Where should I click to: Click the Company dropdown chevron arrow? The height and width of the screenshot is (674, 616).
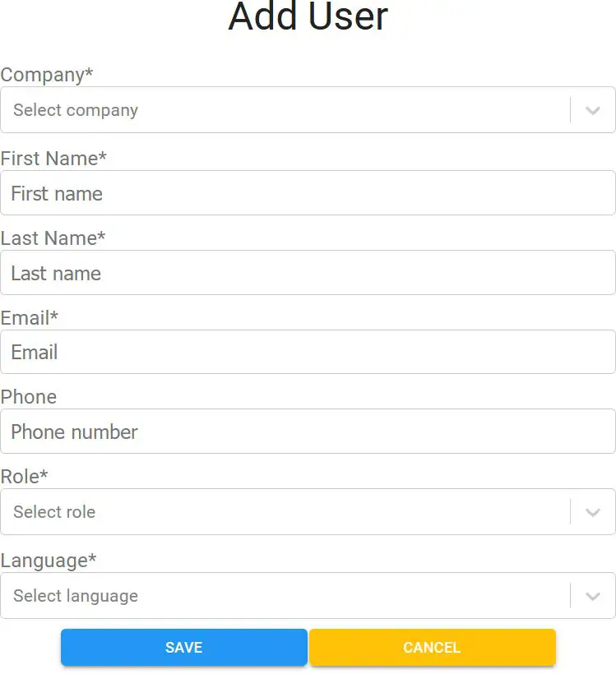click(x=593, y=110)
